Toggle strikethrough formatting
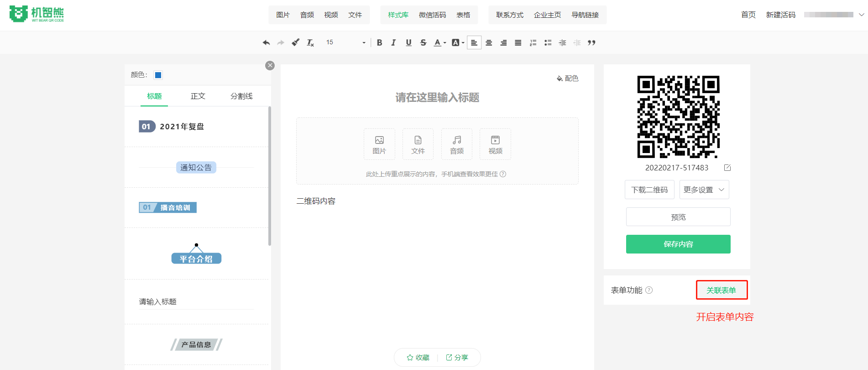 pos(423,42)
